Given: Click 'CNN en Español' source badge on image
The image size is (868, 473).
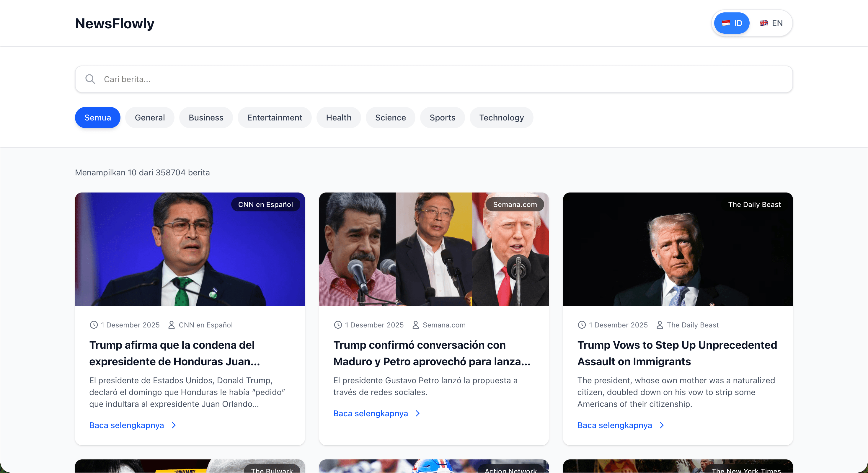Looking at the screenshot, I should tap(265, 205).
